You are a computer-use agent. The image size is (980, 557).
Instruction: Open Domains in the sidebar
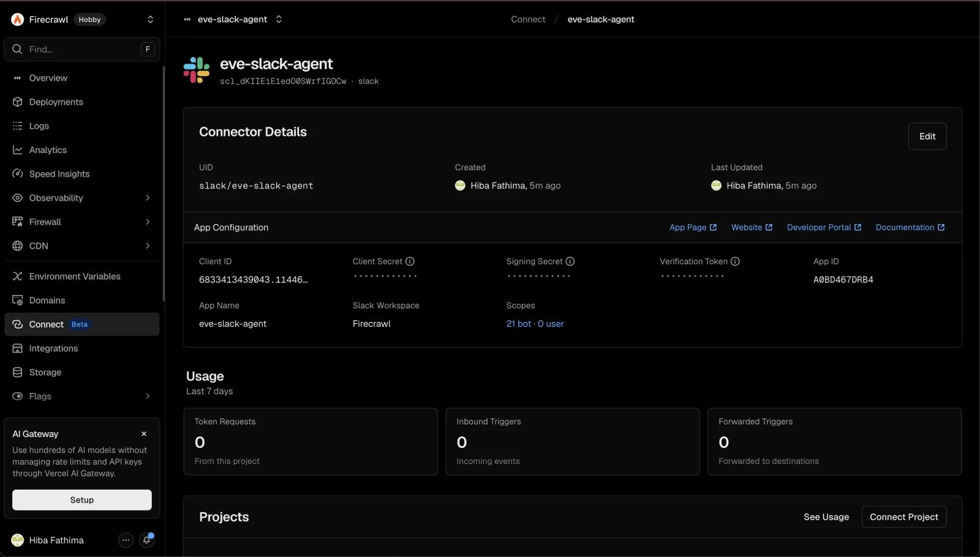coord(82,301)
